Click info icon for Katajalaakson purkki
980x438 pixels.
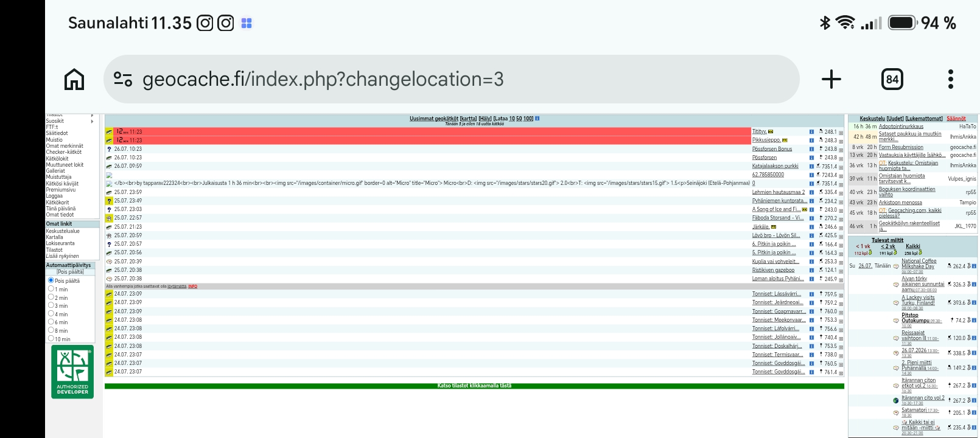click(811, 166)
